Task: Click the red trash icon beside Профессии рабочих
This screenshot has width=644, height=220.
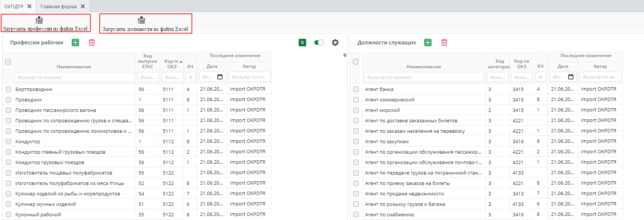Action: coord(92,43)
